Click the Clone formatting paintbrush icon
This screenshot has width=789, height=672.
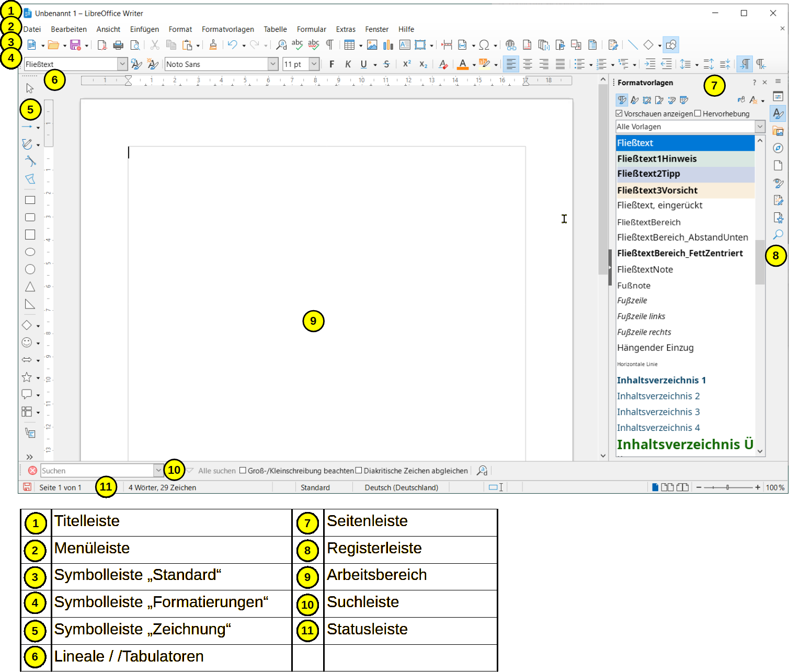pyautogui.click(x=213, y=45)
